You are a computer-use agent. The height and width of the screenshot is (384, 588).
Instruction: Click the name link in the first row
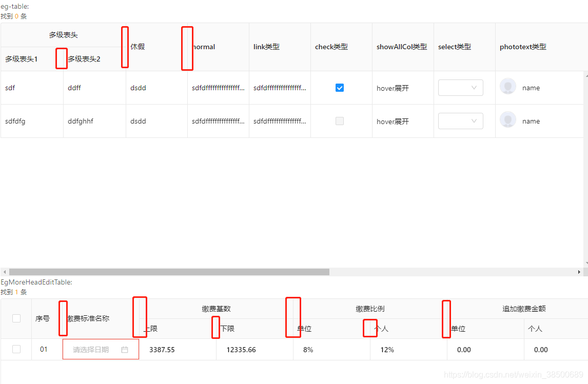pos(531,87)
